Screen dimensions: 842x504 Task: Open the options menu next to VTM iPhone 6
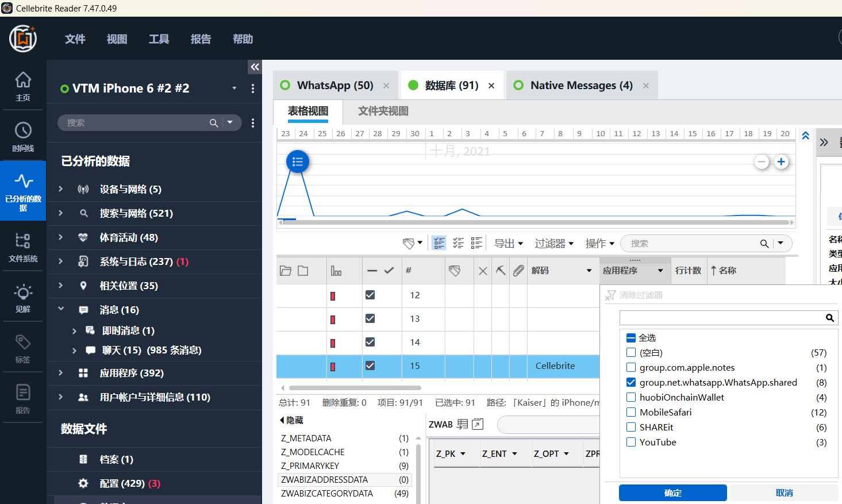coord(253,89)
